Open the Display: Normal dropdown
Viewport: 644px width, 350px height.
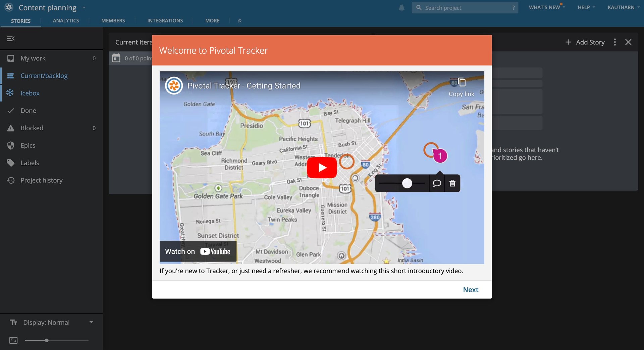click(52, 323)
